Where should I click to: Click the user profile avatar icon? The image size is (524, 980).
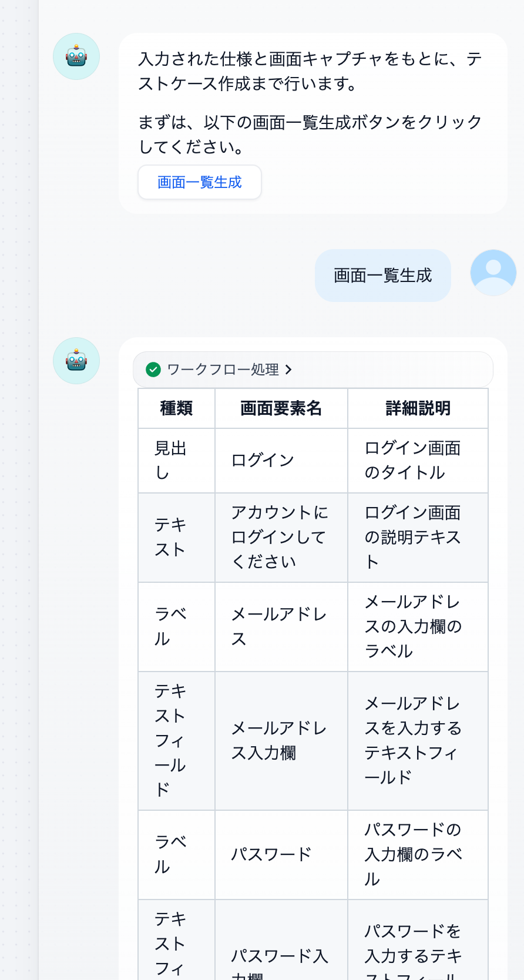[493, 273]
